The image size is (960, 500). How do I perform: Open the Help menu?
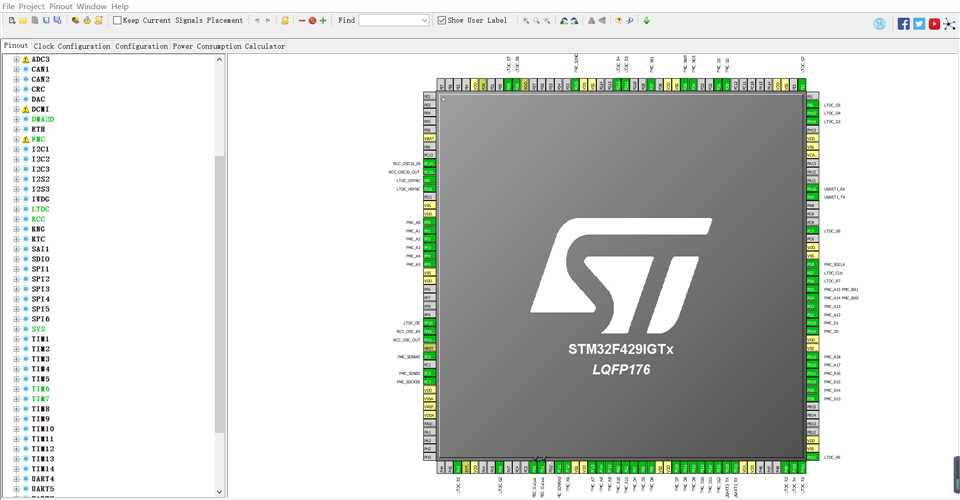[x=120, y=6]
